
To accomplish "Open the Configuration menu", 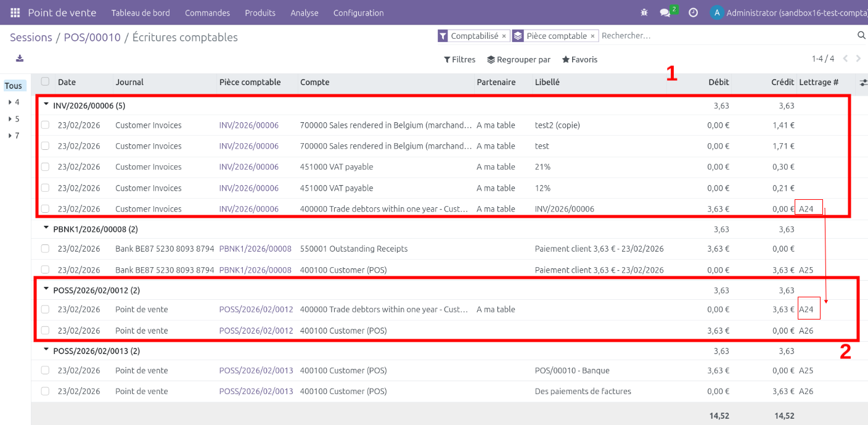I will coord(358,13).
